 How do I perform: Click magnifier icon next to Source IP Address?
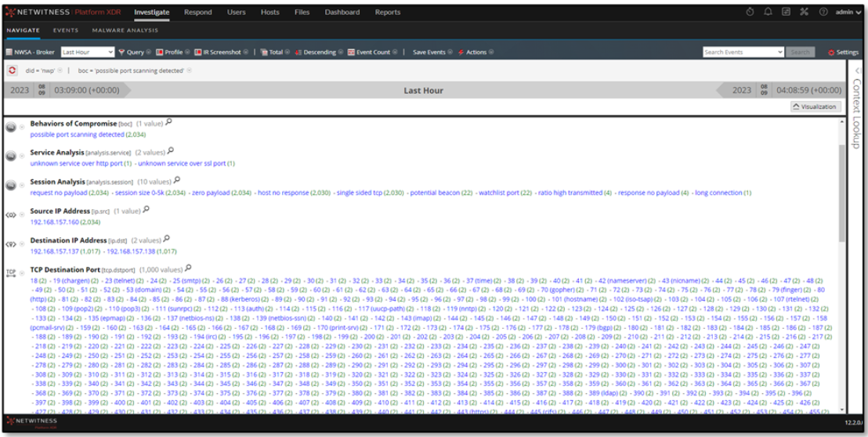point(146,211)
